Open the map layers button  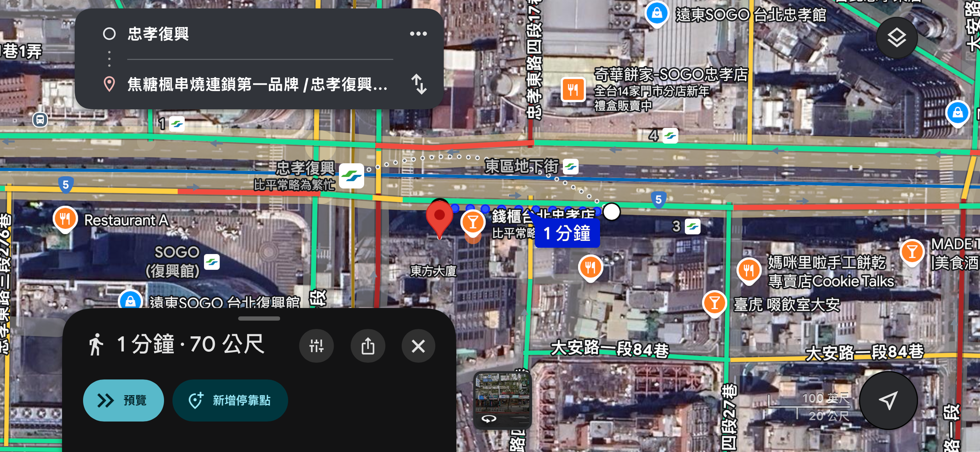896,38
